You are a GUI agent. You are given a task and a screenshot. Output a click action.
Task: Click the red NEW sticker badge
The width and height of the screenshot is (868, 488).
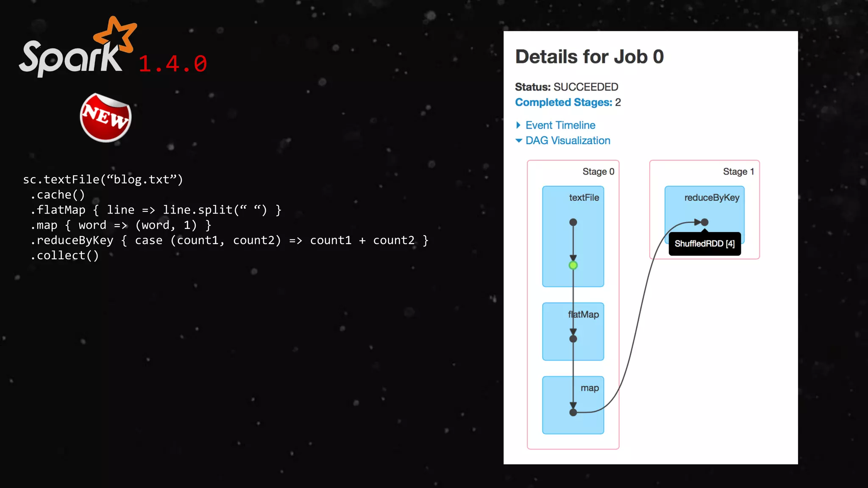106,118
